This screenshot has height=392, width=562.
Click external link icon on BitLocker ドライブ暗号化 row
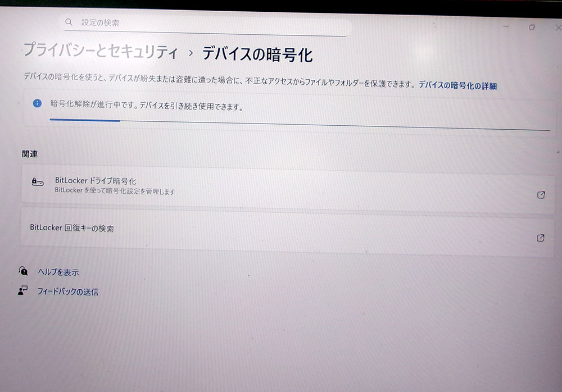(x=541, y=195)
